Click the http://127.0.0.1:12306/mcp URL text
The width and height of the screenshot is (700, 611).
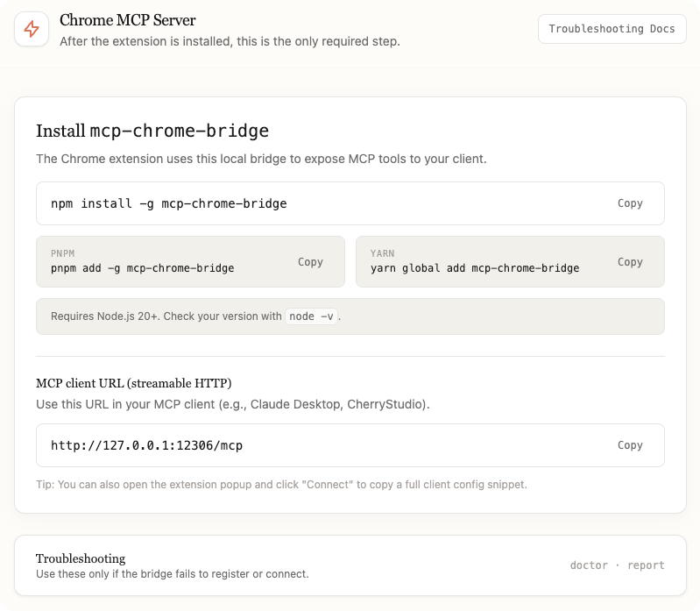click(x=146, y=445)
